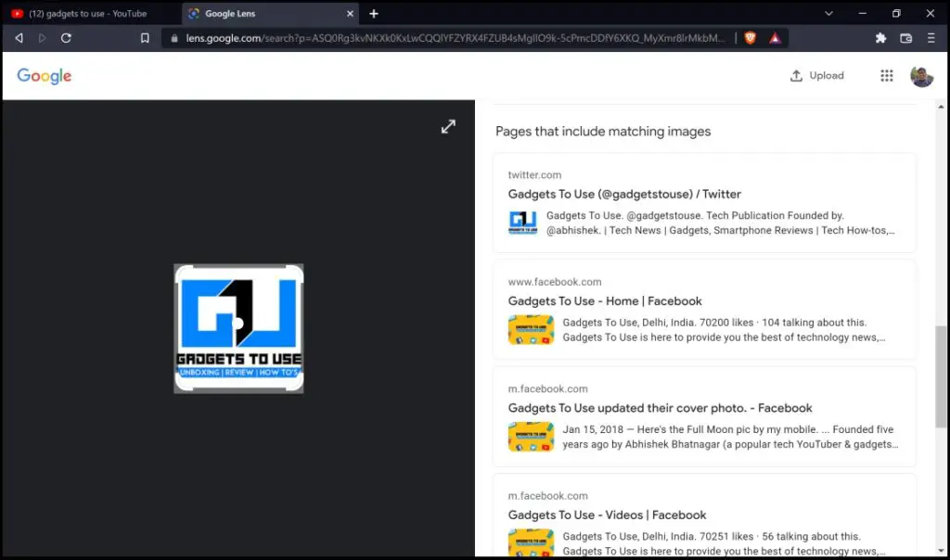
Task: Switch to the gadgets to use YouTube tab
Action: tap(91, 13)
